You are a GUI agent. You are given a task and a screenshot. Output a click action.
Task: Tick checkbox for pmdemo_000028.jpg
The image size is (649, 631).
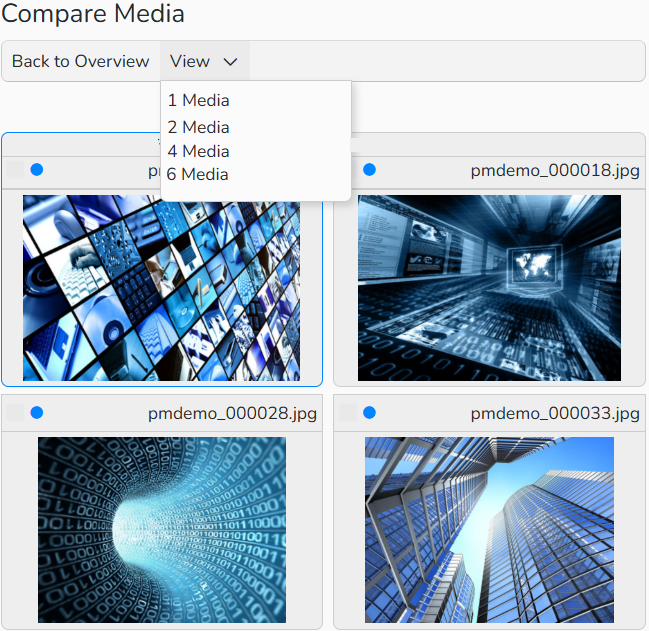pos(15,413)
